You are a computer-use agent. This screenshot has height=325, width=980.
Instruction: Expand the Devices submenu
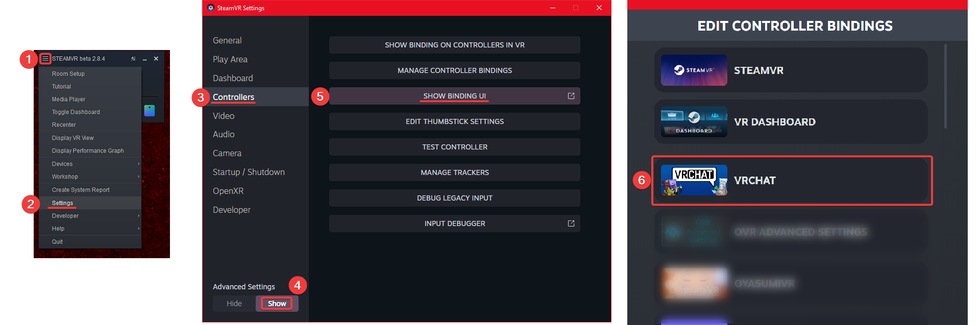click(x=90, y=164)
